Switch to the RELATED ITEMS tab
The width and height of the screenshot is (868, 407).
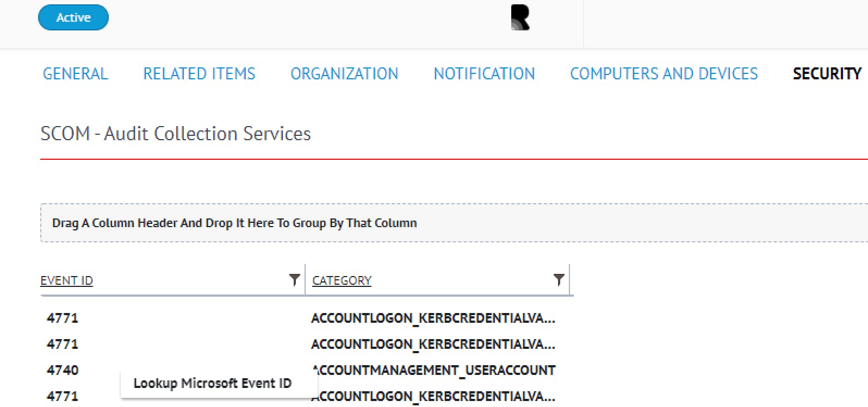click(199, 73)
